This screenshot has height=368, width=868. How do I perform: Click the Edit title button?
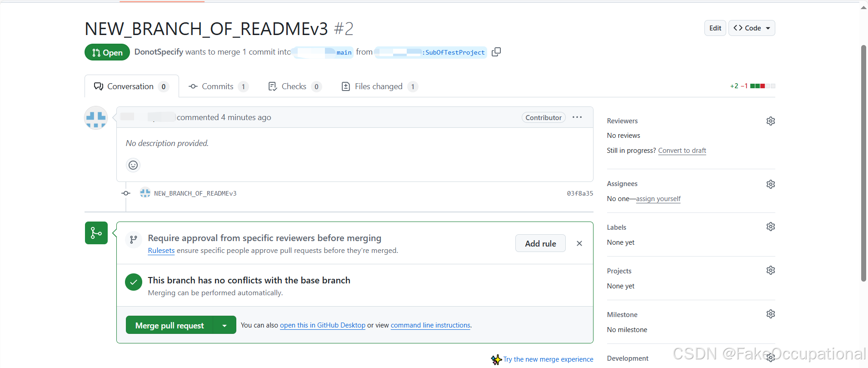(x=715, y=28)
